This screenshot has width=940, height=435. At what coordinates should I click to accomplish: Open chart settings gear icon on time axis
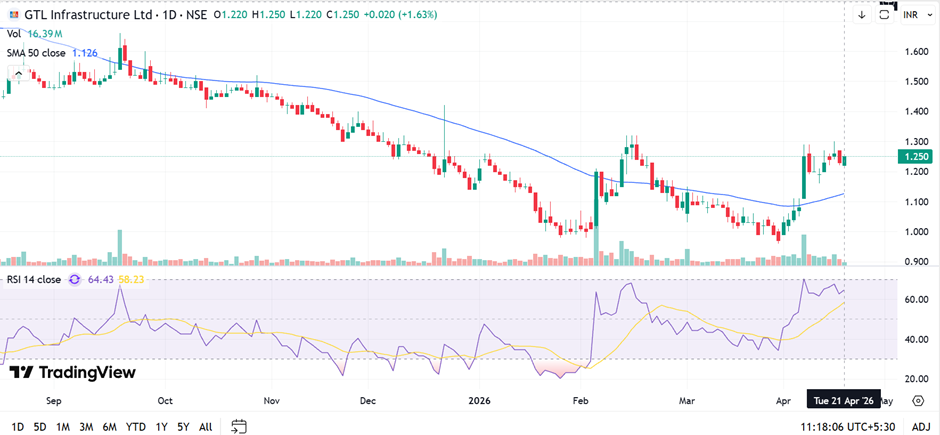(x=917, y=400)
